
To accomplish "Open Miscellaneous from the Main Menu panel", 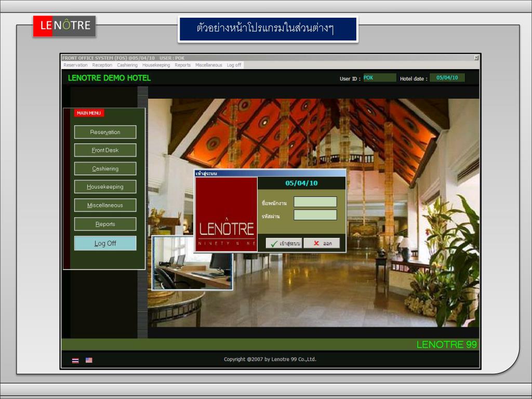I will click(105, 205).
